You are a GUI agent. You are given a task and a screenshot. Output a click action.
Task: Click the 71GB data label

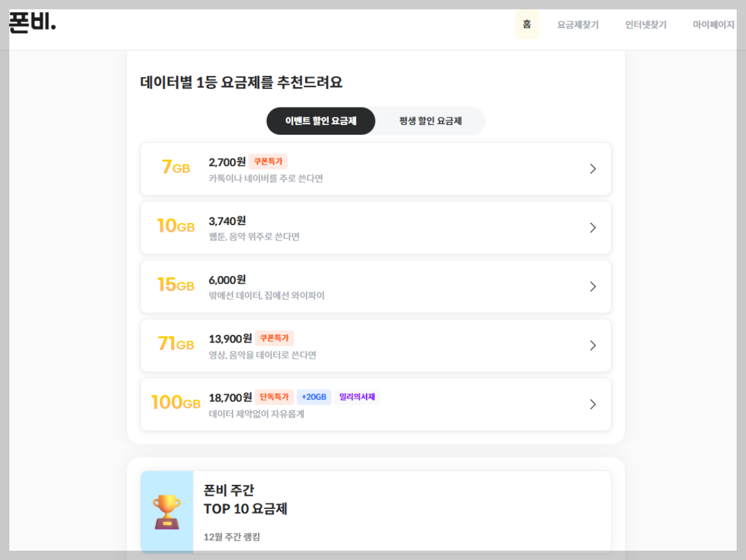pyautogui.click(x=175, y=344)
